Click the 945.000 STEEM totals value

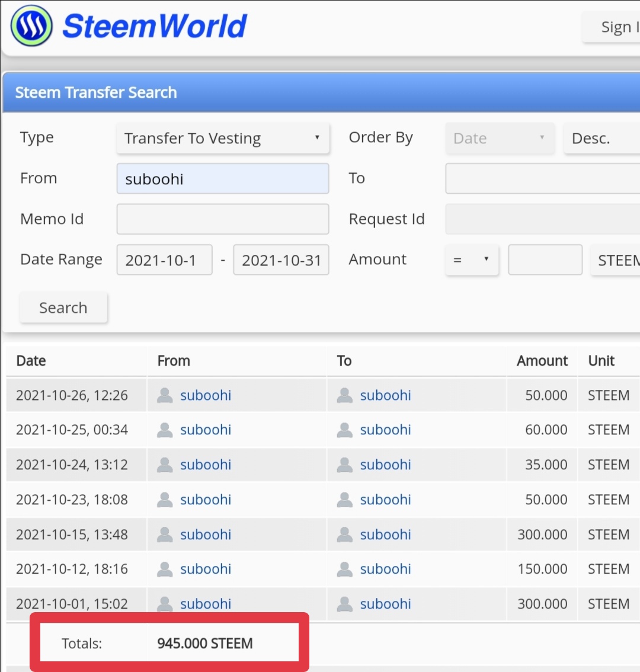point(205,644)
